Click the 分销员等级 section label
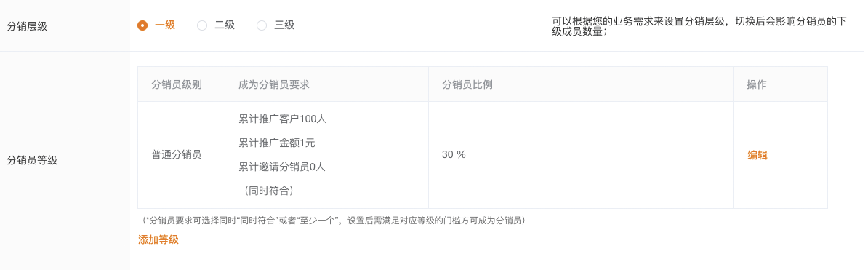The image size is (868, 270). (x=32, y=160)
